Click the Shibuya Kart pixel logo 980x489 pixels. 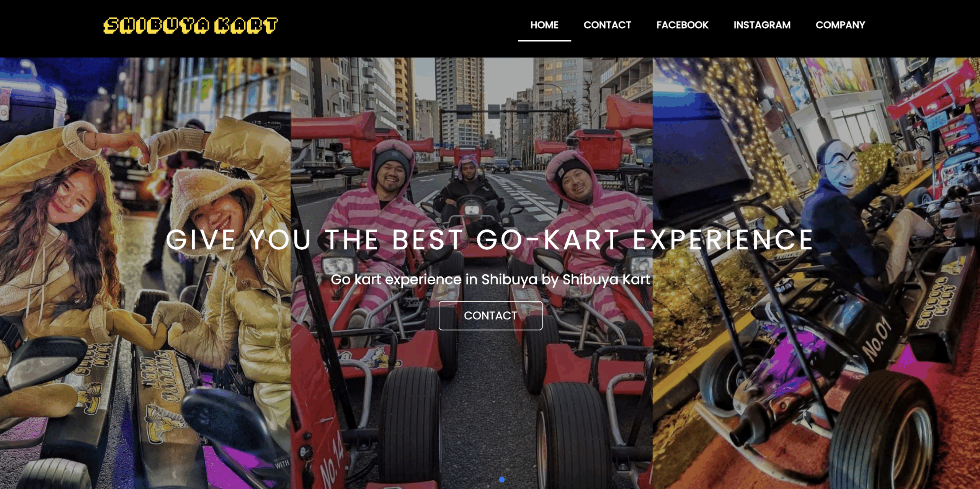[x=190, y=26]
